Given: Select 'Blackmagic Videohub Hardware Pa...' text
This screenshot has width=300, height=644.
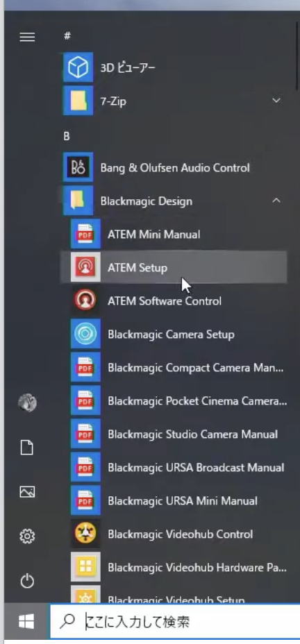Looking at the screenshot, I should [x=197, y=567].
